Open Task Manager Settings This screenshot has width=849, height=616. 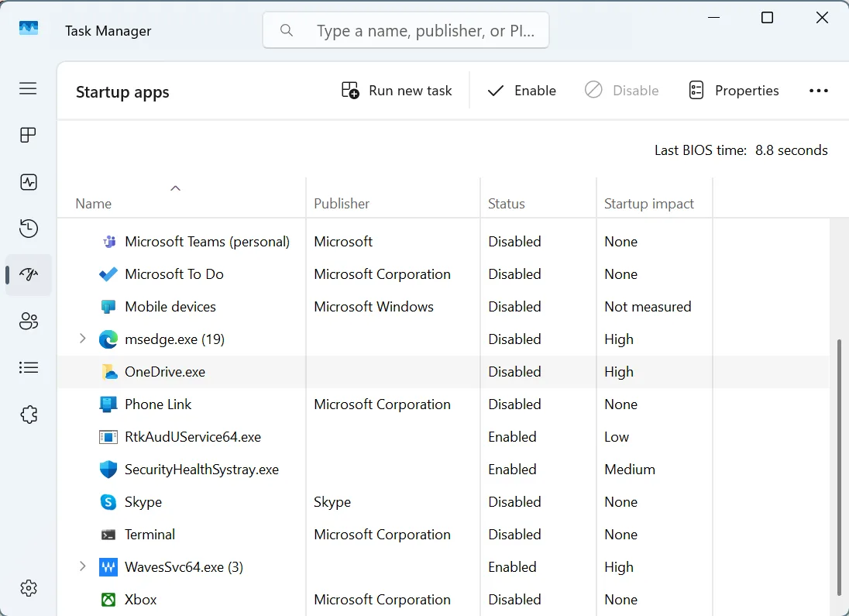pyautogui.click(x=28, y=587)
